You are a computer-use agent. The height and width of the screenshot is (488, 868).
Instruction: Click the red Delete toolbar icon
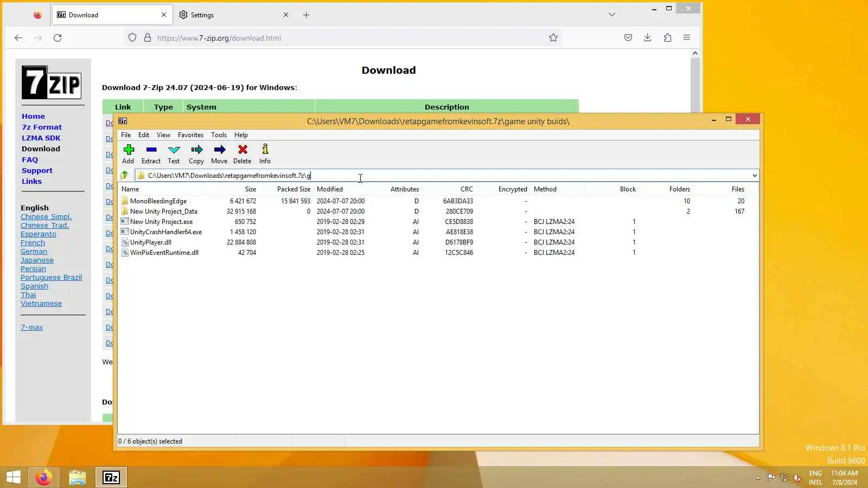[242, 154]
